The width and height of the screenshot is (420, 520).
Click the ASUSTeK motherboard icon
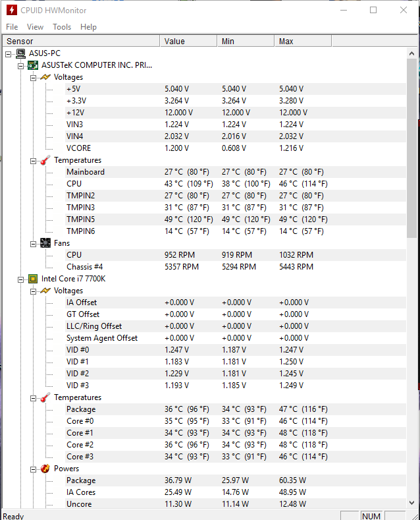click(x=33, y=65)
